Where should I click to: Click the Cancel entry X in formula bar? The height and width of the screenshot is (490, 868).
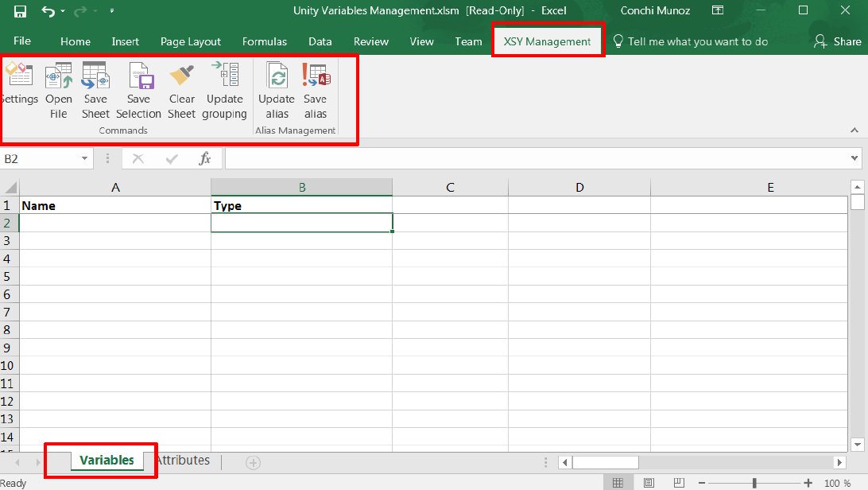tap(138, 159)
